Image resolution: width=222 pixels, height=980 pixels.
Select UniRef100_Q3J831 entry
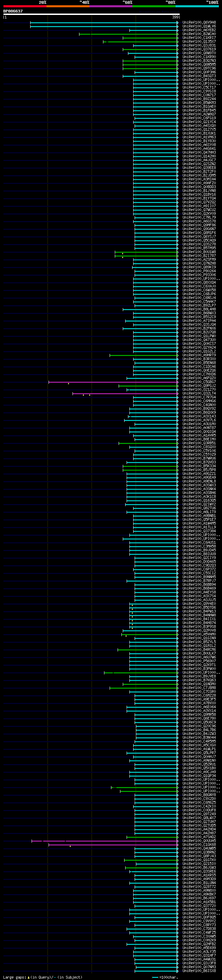(x=199, y=45)
